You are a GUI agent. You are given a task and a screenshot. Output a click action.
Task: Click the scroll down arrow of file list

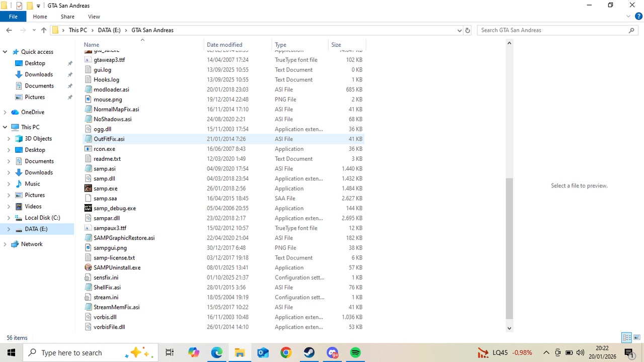click(509, 328)
